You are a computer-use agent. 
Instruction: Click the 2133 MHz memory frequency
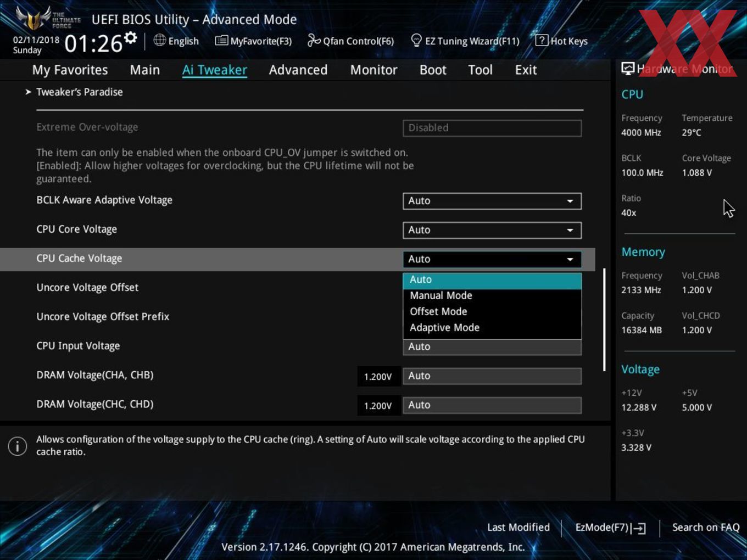click(x=641, y=290)
